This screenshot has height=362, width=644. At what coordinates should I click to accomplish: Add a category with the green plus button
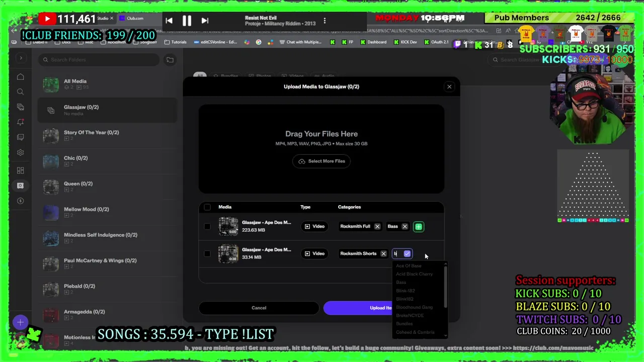[x=419, y=227]
